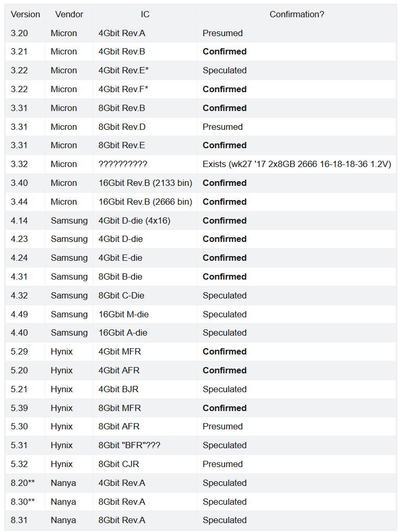Select the 16Gbit Rev.B (2666 bin) cell

(145, 202)
